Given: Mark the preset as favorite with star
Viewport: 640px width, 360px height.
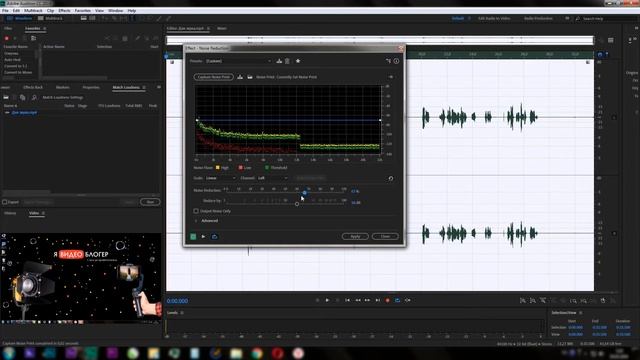Looking at the screenshot, I should (x=298, y=61).
